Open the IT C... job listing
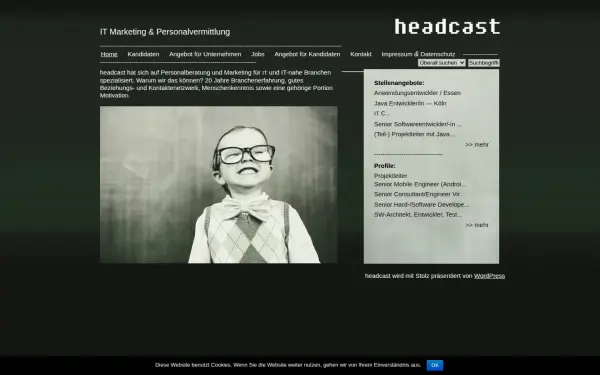 pyautogui.click(x=382, y=114)
